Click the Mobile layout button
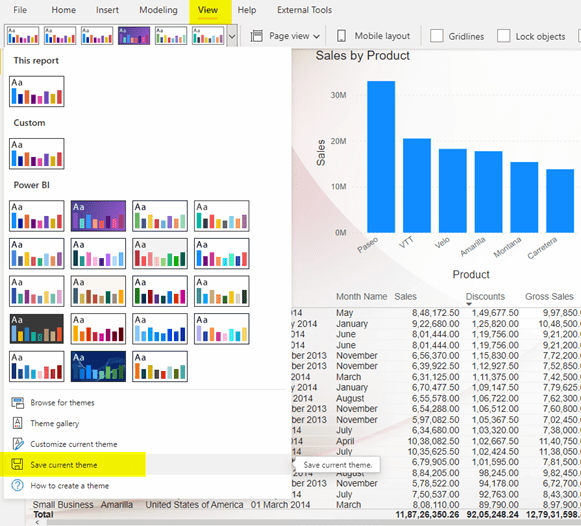Image resolution: width=581 pixels, height=526 pixels. tap(374, 36)
